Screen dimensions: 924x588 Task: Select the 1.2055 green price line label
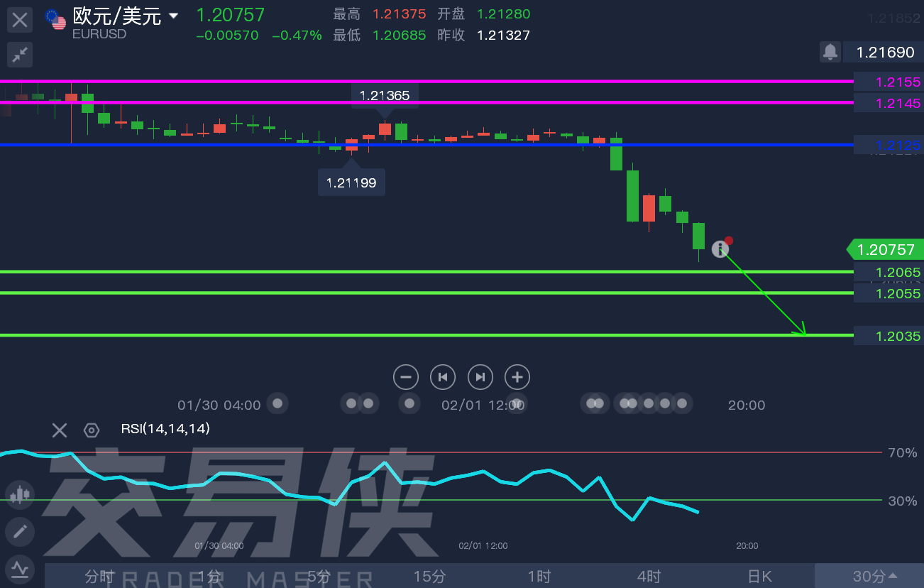click(889, 293)
